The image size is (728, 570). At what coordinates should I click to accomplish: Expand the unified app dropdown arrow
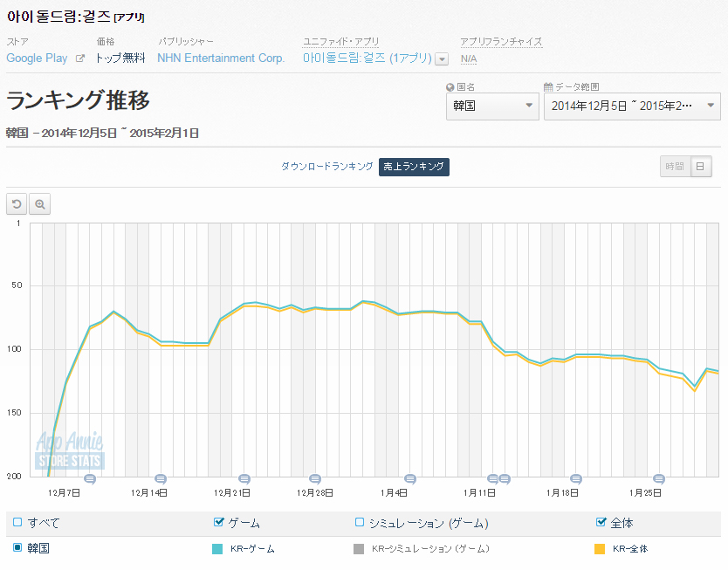(x=442, y=59)
